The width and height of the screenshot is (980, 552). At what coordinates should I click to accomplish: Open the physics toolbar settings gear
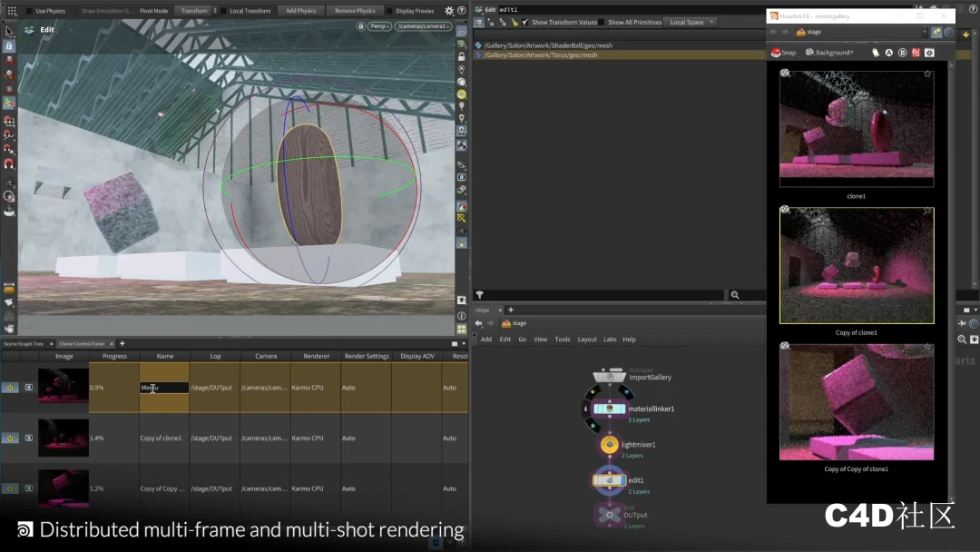tap(447, 9)
